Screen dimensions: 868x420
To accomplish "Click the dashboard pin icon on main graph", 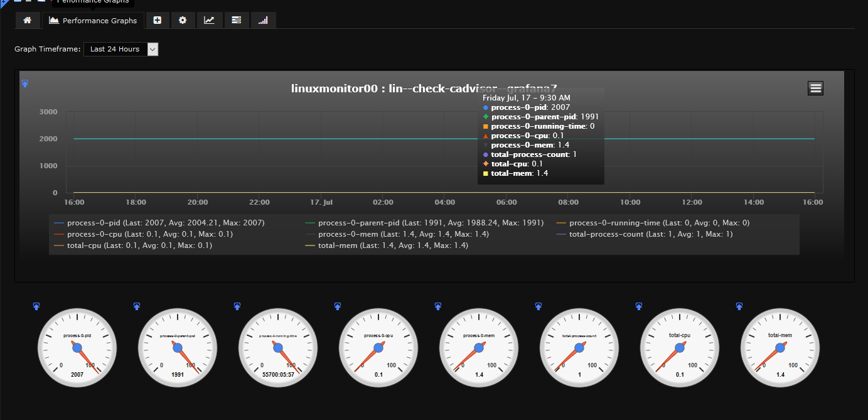I will pyautogui.click(x=25, y=83).
